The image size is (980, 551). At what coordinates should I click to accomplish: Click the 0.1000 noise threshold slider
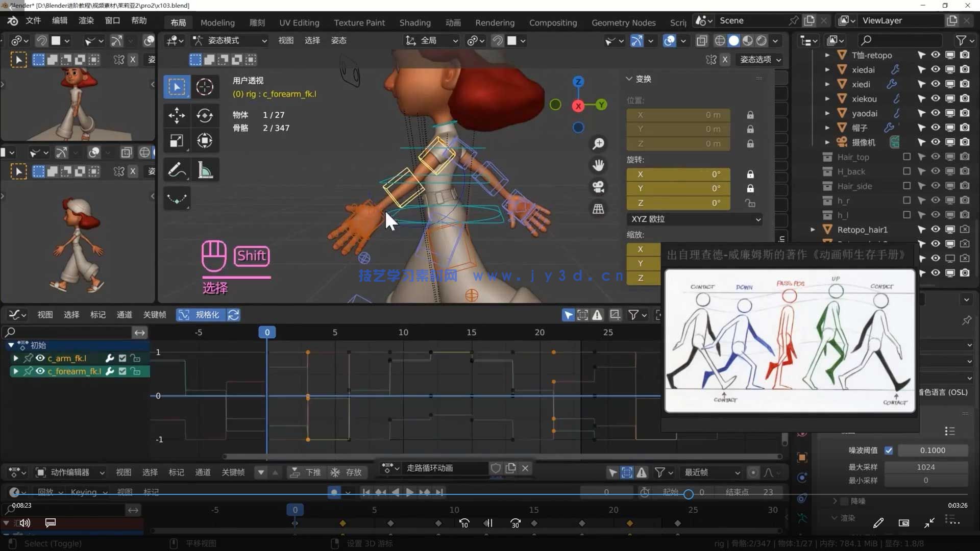tap(933, 450)
